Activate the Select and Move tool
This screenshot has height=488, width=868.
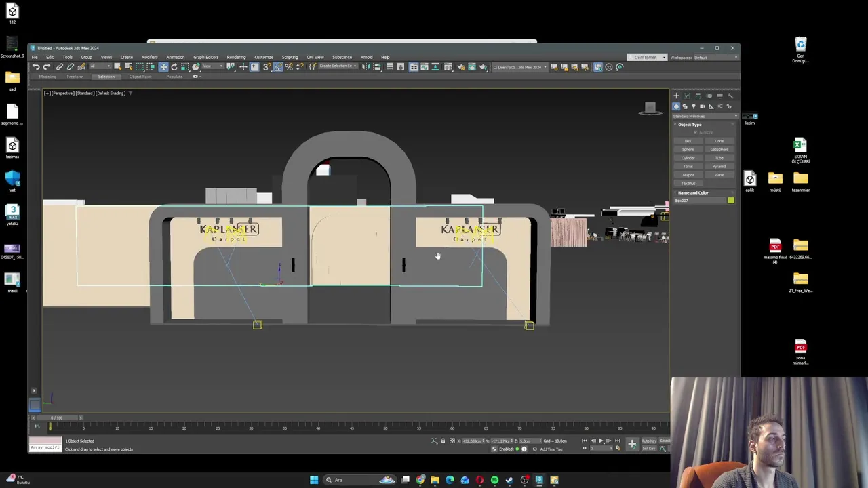(x=163, y=67)
